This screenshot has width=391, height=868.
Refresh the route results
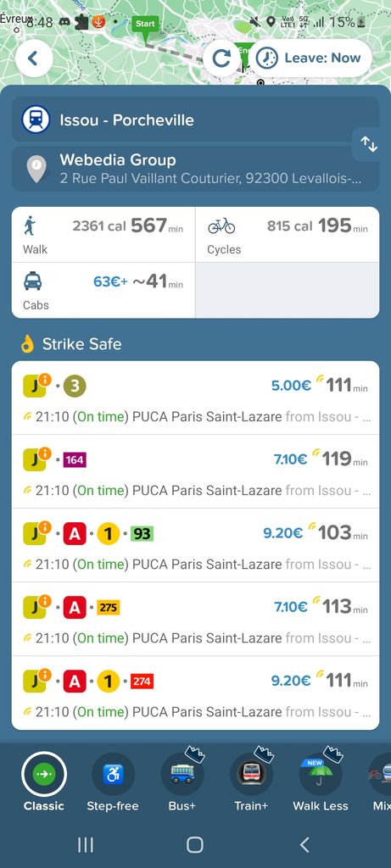point(221,58)
